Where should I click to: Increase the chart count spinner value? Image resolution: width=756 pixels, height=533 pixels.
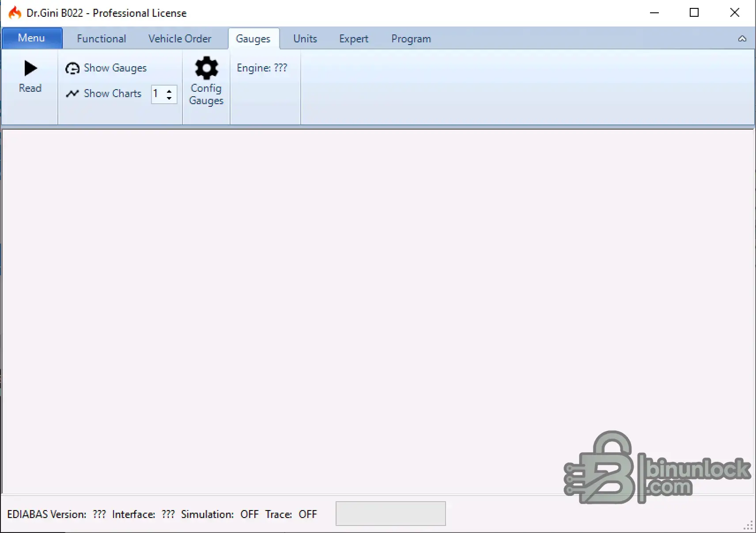coord(169,90)
